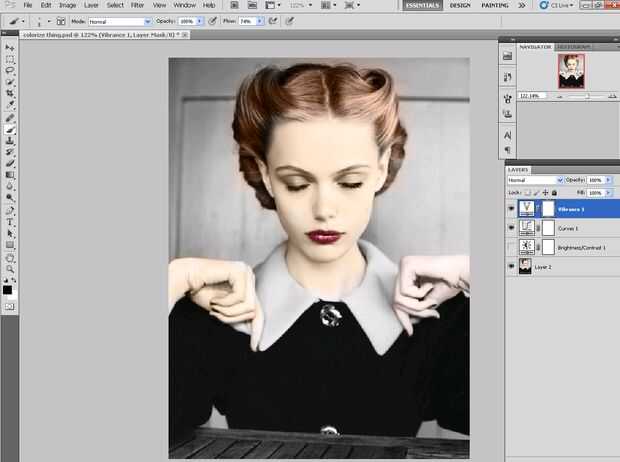Click the CS Live button
This screenshot has height=462, width=620.
point(556,5)
